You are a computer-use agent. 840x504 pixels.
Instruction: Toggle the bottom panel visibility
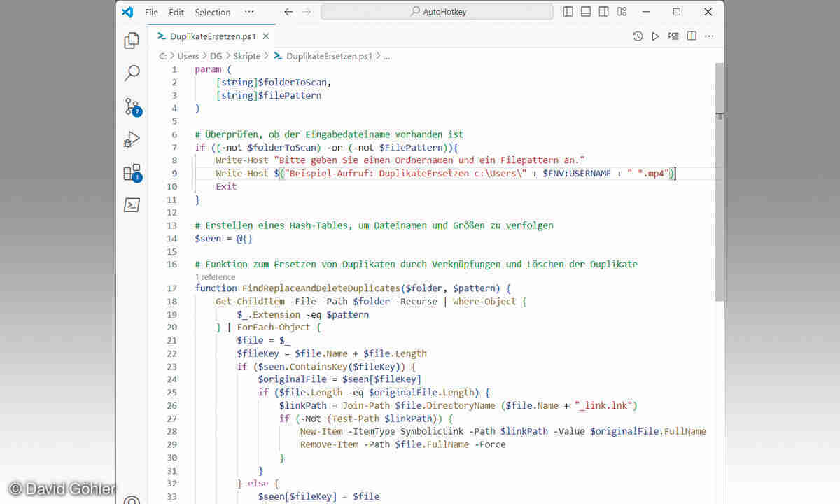586,12
